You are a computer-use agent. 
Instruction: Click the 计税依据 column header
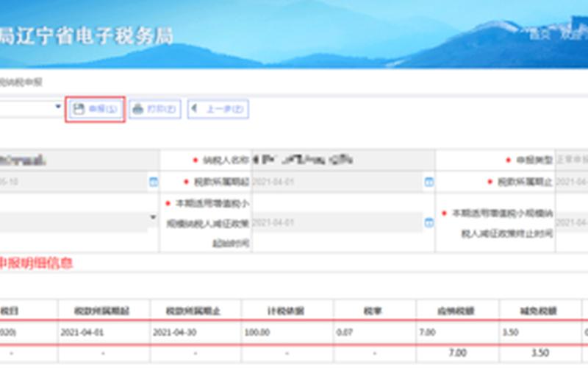point(286,311)
